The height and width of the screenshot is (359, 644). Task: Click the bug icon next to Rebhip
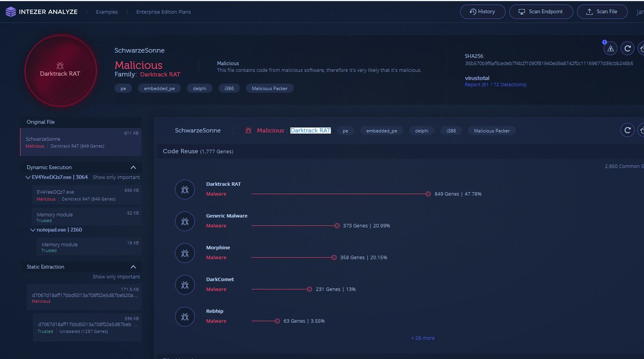point(185,317)
